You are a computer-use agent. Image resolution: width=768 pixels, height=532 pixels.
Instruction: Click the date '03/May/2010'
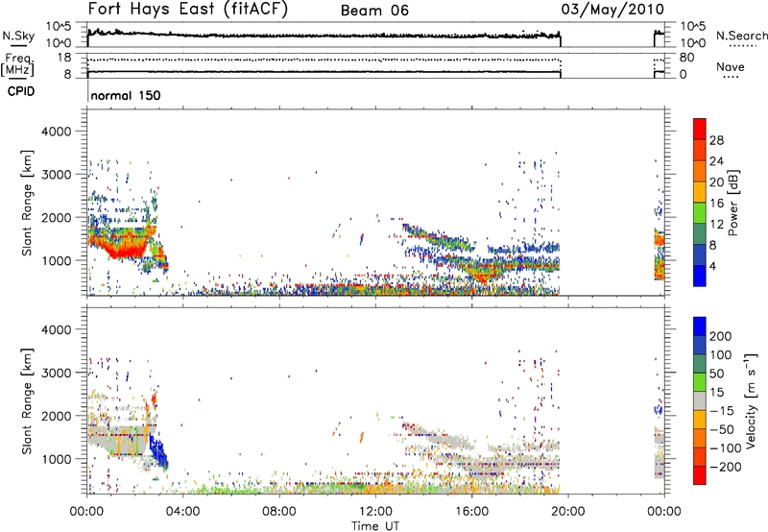click(x=612, y=10)
